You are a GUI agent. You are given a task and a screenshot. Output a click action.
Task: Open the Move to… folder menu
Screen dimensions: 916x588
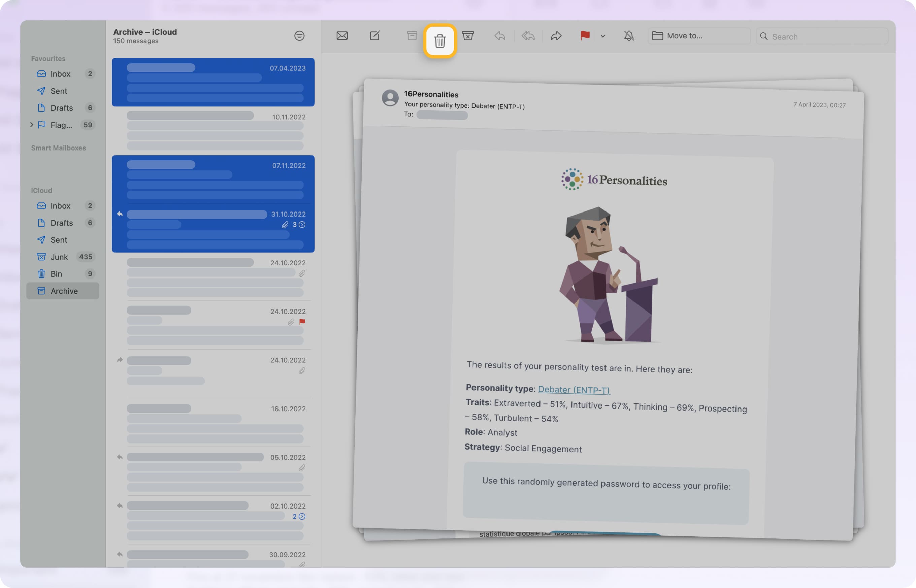pyautogui.click(x=699, y=36)
